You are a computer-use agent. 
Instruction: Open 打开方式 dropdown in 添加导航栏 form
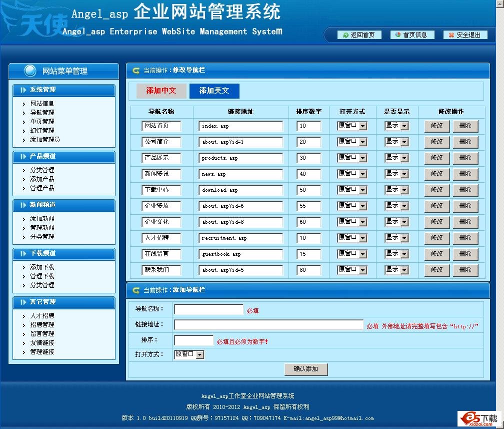coord(189,354)
